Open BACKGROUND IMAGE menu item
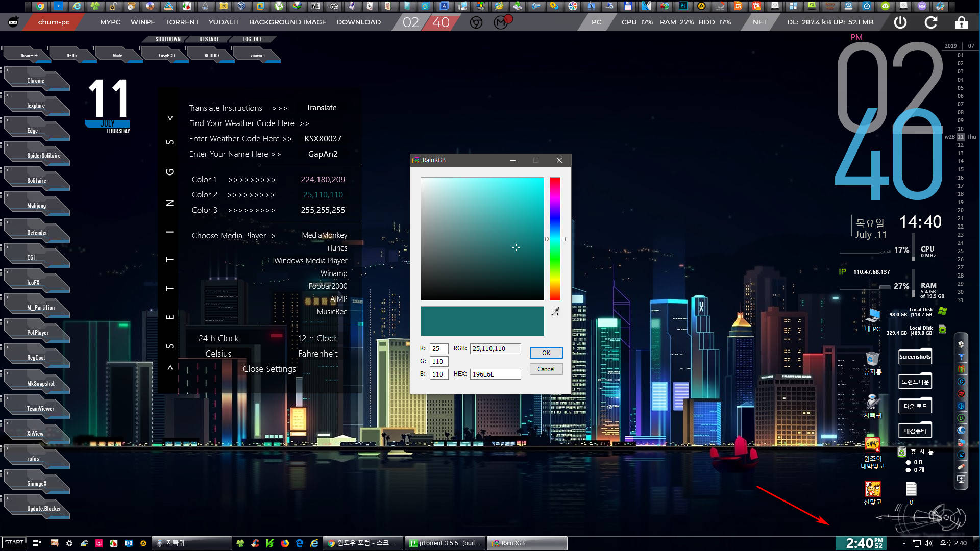 (287, 22)
